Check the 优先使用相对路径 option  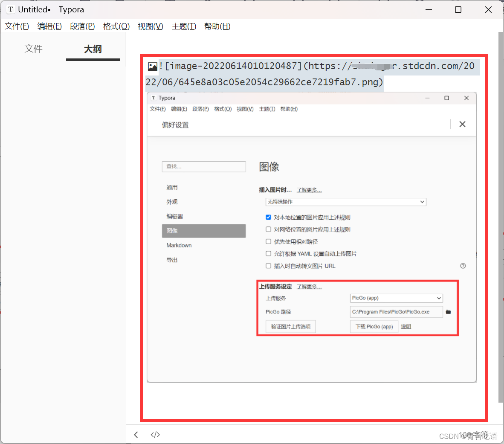tap(268, 241)
